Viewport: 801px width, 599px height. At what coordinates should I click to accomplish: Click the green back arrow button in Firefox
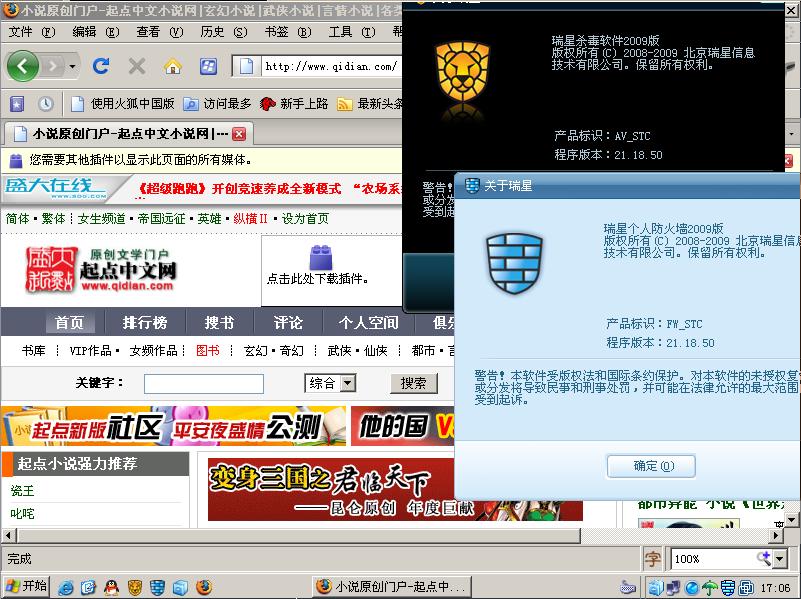[22, 66]
